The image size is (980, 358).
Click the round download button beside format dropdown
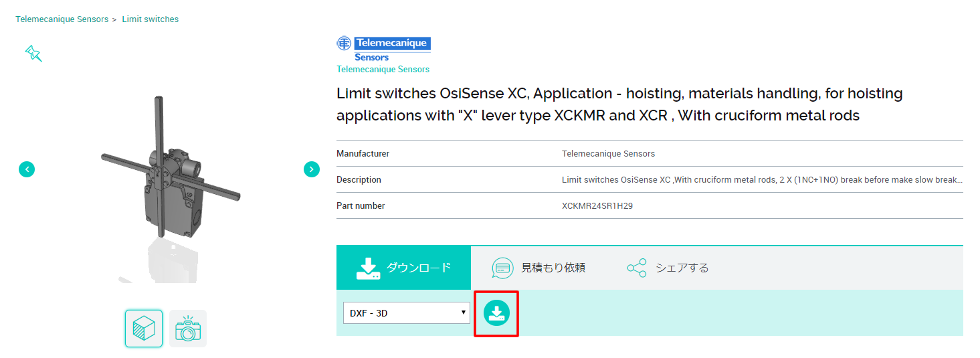point(496,312)
